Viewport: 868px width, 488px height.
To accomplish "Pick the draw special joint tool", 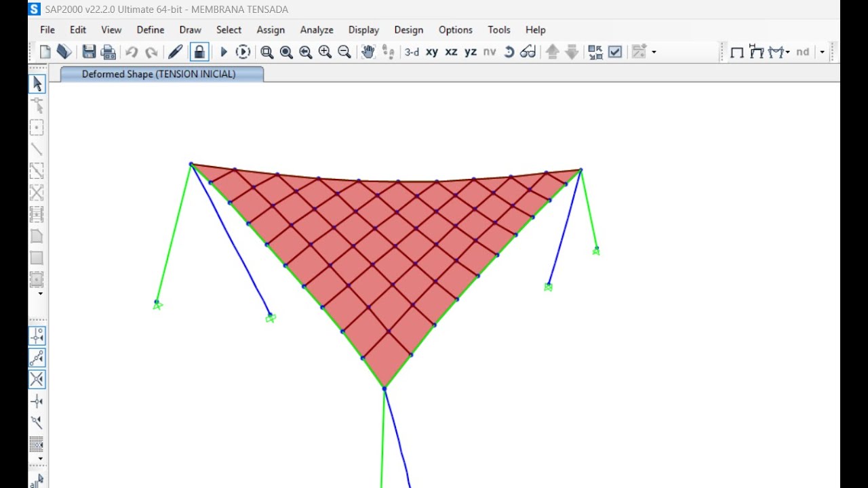I will pyautogui.click(x=37, y=127).
